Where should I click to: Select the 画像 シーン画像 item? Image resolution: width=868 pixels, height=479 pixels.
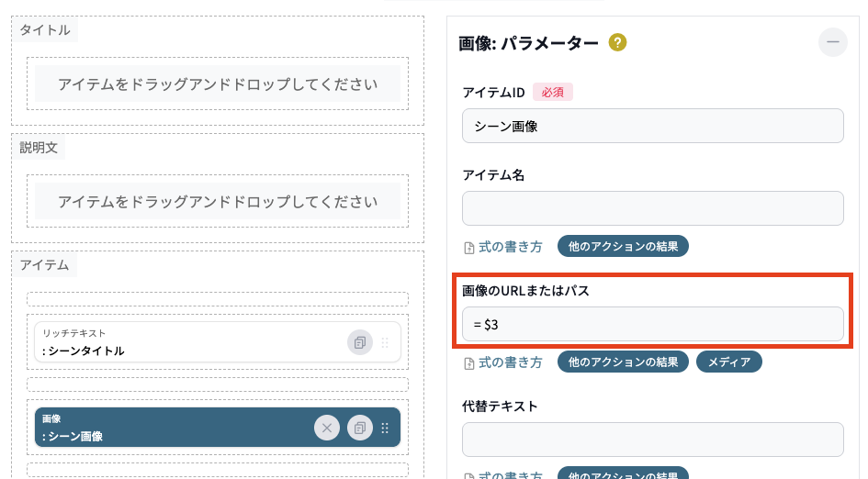pos(165,428)
